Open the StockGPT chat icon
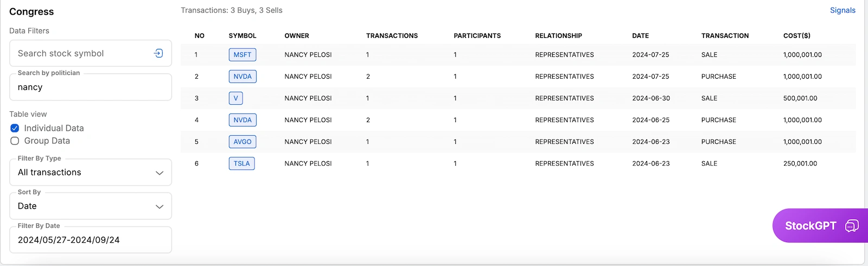The image size is (868, 266). coord(852,226)
